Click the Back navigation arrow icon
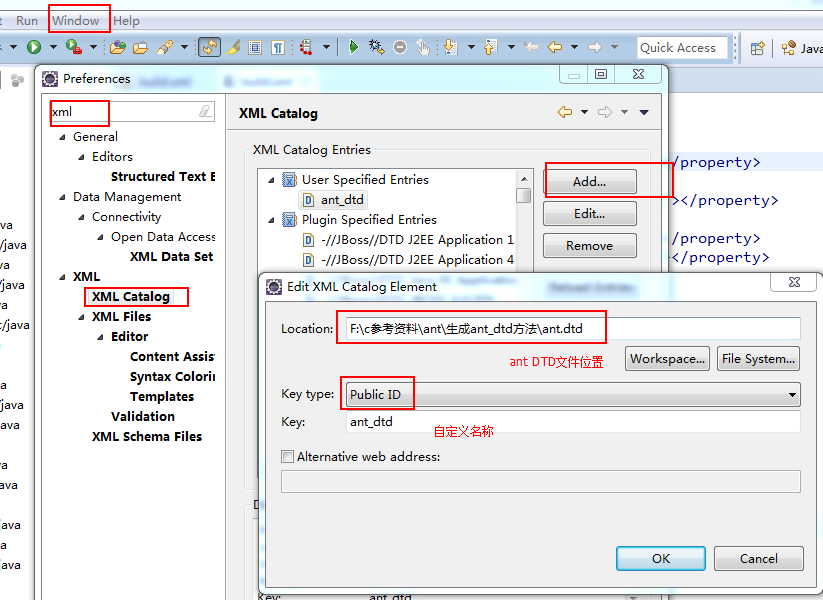This screenshot has height=600, width=823. 553,47
